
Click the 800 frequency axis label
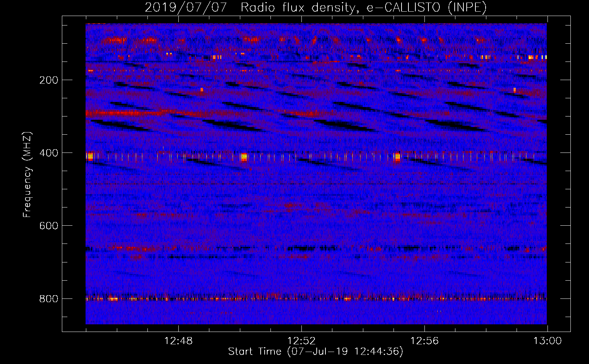click(48, 299)
